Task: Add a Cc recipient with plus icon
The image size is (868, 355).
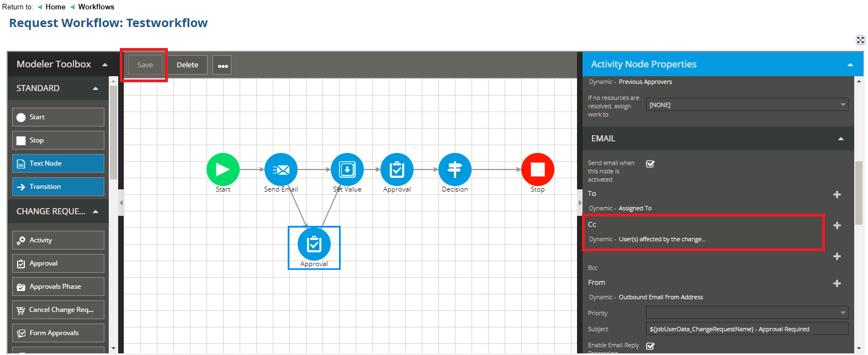Action: [837, 225]
